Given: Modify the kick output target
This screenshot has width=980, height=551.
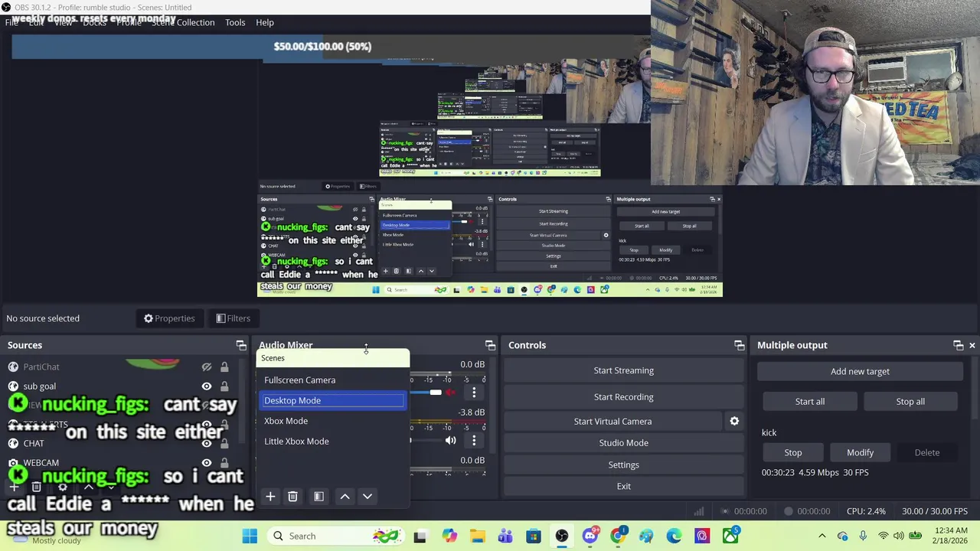Looking at the screenshot, I should [x=860, y=452].
